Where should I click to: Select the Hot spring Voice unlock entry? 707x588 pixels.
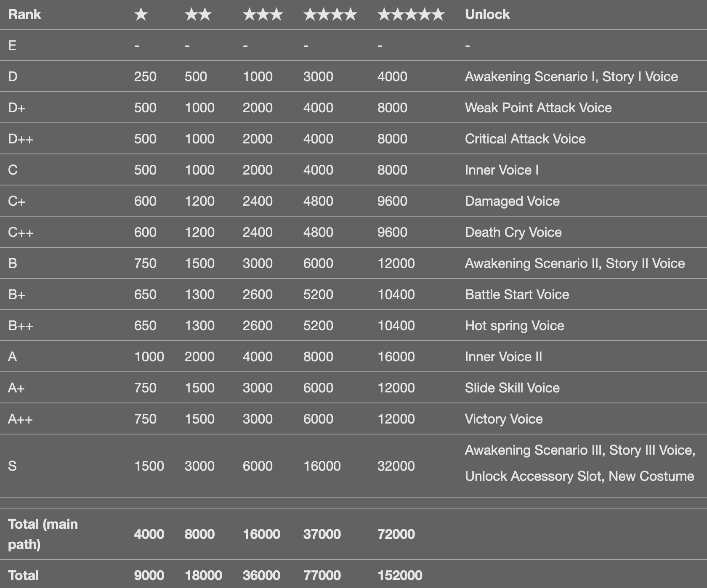(x=514, y=326)
